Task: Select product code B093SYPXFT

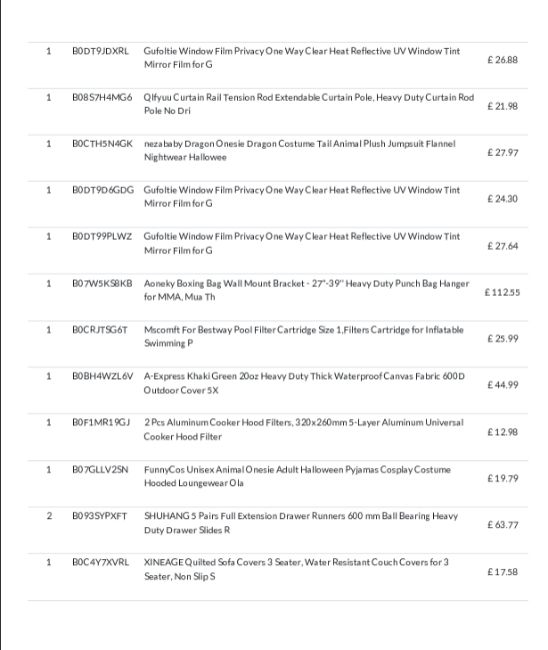Action: 99,516
